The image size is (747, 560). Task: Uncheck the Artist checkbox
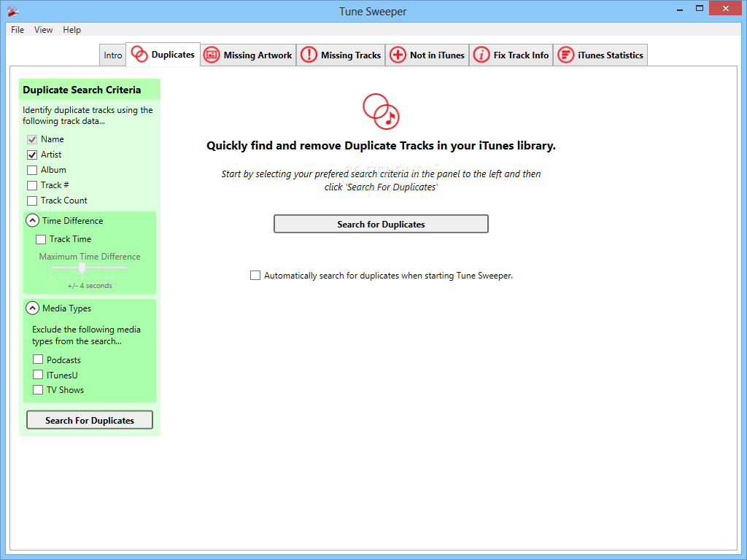coord(32,155)
